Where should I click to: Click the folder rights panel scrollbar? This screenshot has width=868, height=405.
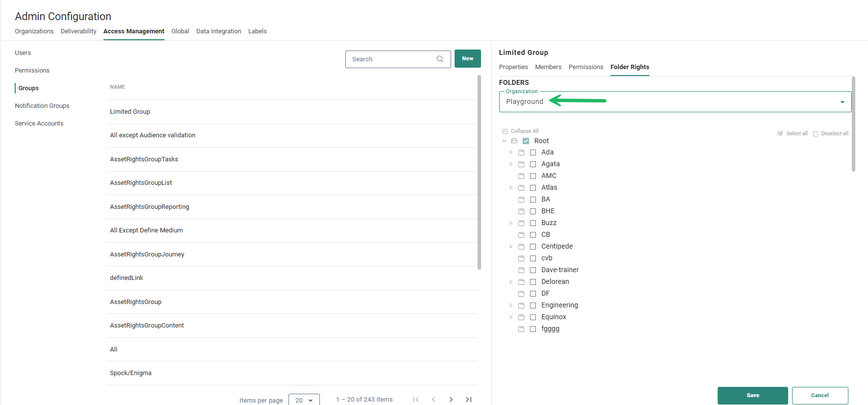pos(853,124)
